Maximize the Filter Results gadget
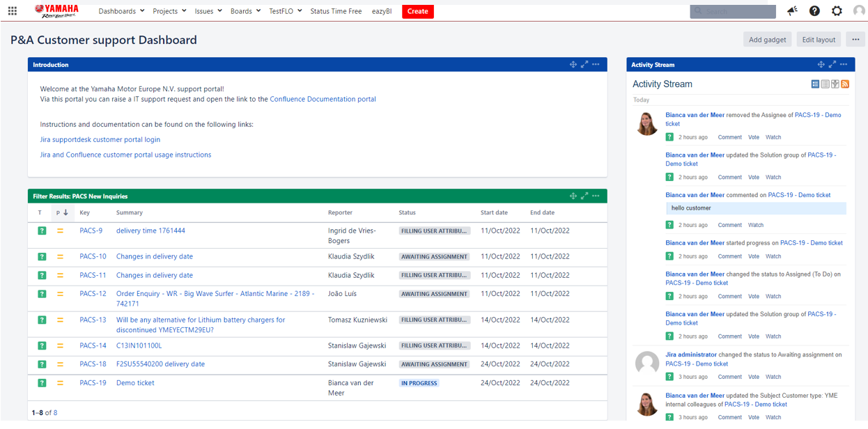This screenshot has height=429, width=868. coord(584,196)
